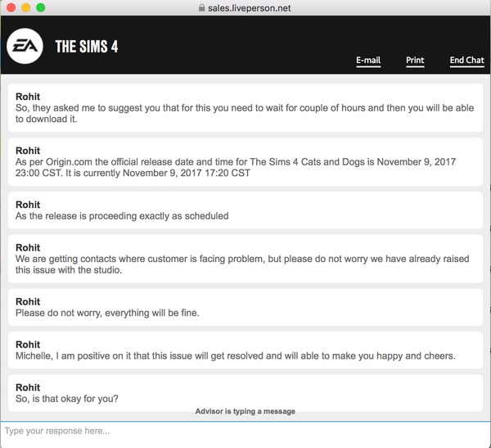Viewport: 491px width, 448px height.
Task: Focus the 'Type your response here' field
Action: [245, 434]
